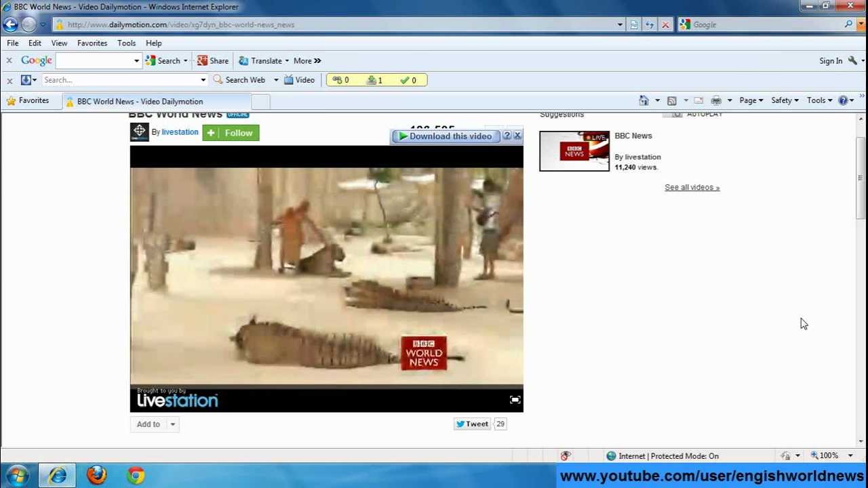
Task: Open the BBC News suggestion title link
Action: click(633, 136)
